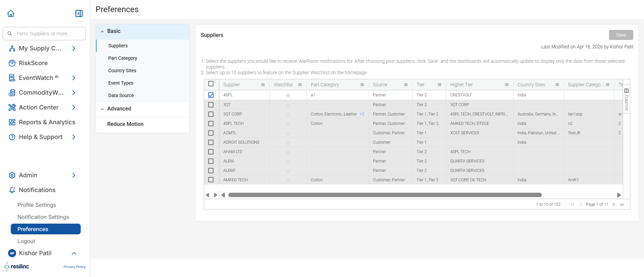The width and height of the screenshot is (644, 277).
Task: Open Data Source preferences
Action: point(121,95)
